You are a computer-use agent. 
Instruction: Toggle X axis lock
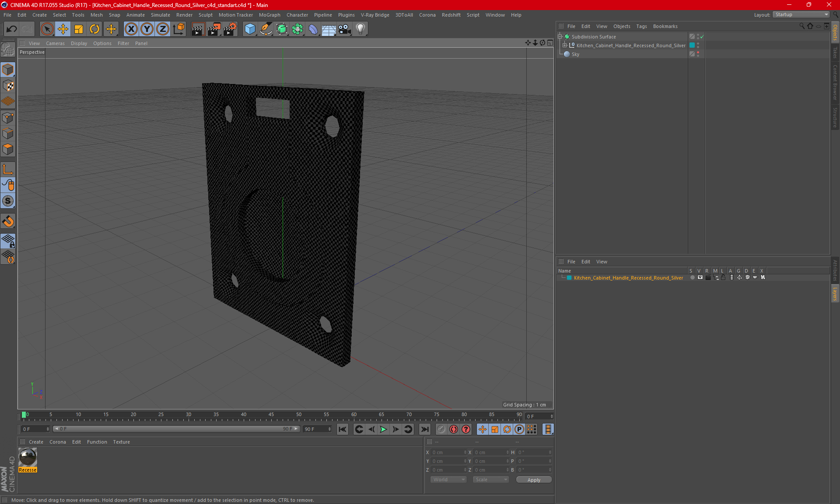coord(131,29)
